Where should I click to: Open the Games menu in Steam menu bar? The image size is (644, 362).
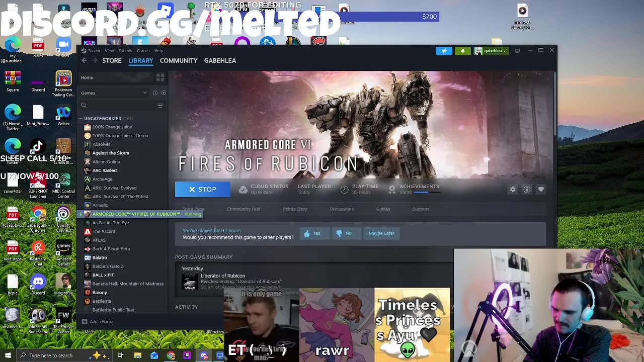click(x=143, y=51)
